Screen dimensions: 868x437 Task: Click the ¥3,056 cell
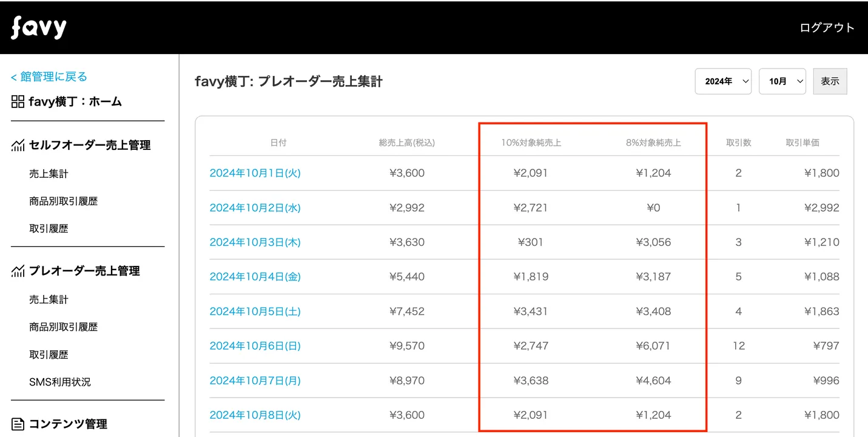(x=654, y=242)
